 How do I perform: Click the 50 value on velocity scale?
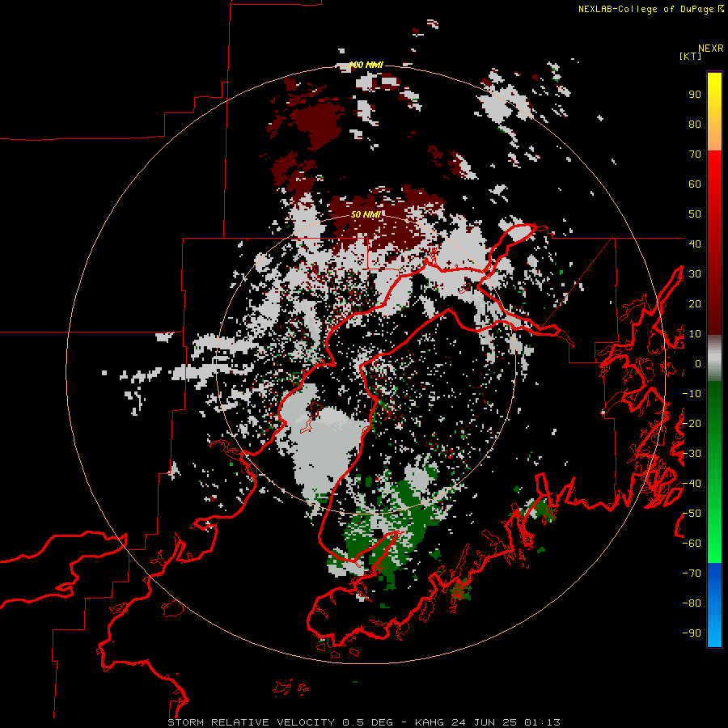point(695,214)
